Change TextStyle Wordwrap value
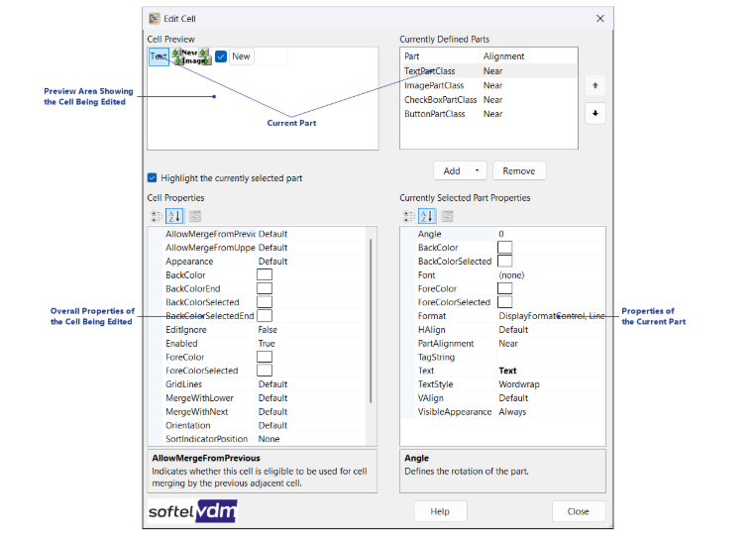 coord(551,384)
